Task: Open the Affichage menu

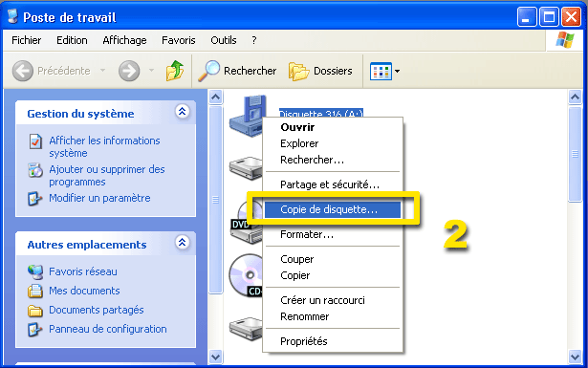Action: pyautogui.click(x=124, y=40)
